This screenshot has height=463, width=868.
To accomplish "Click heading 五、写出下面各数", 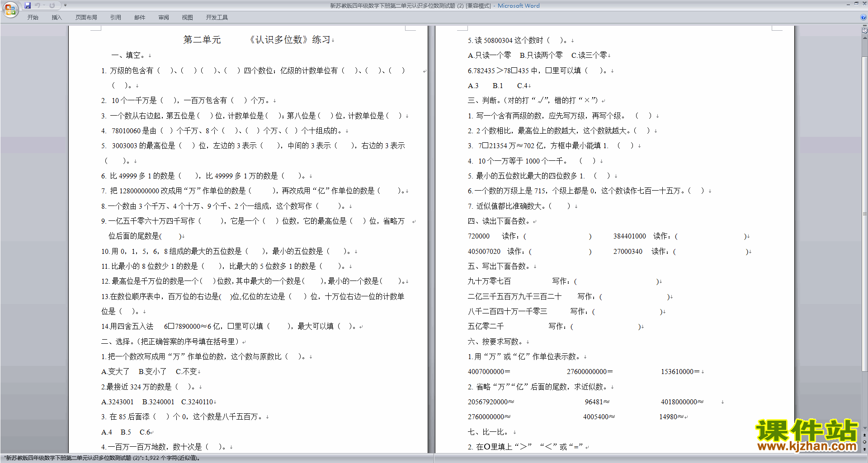I will (x=499, y=266).
